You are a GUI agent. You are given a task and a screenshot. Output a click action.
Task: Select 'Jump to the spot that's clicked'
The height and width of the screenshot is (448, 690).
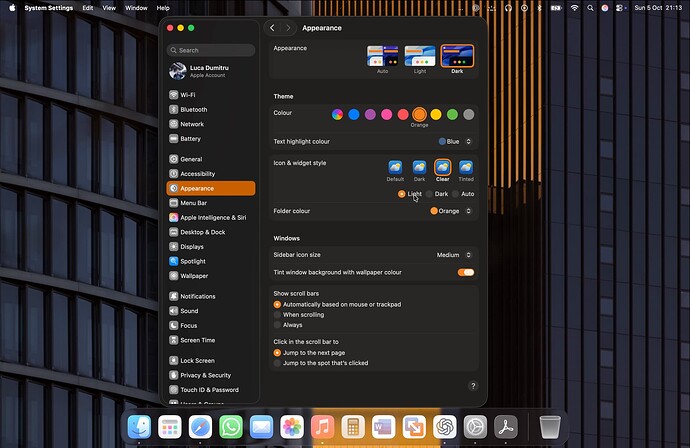click(278, 363)
